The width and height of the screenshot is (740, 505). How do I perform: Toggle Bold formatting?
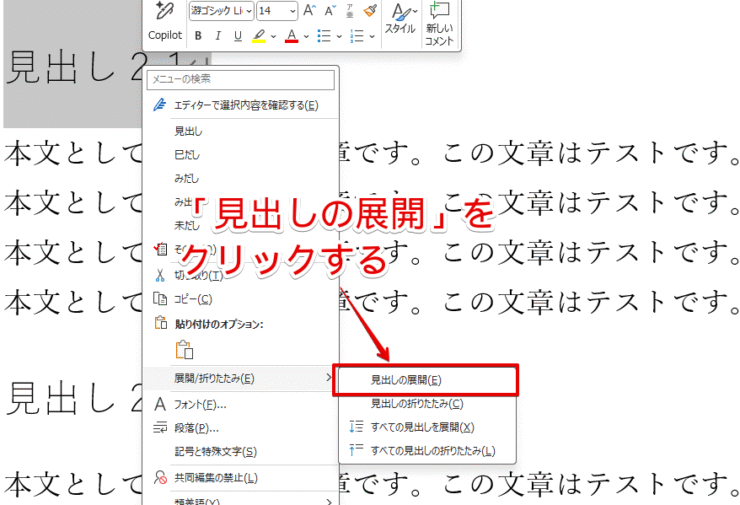pos(200,36)
